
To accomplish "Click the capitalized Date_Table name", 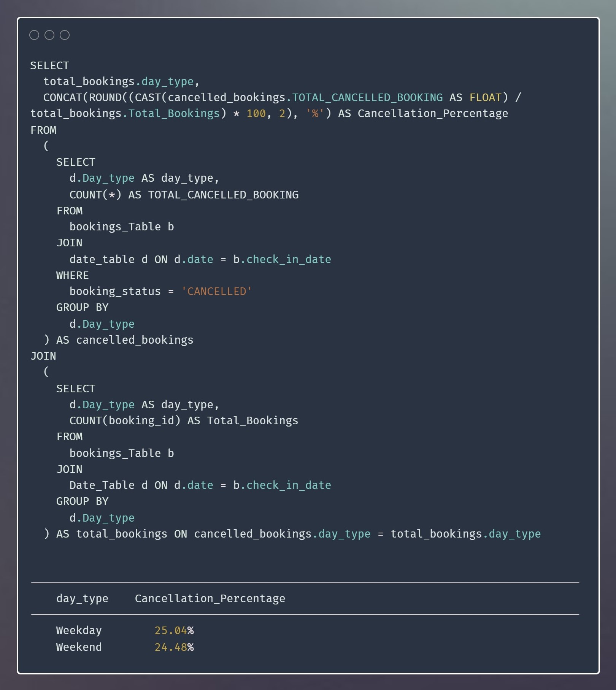I will coord(102,485).
